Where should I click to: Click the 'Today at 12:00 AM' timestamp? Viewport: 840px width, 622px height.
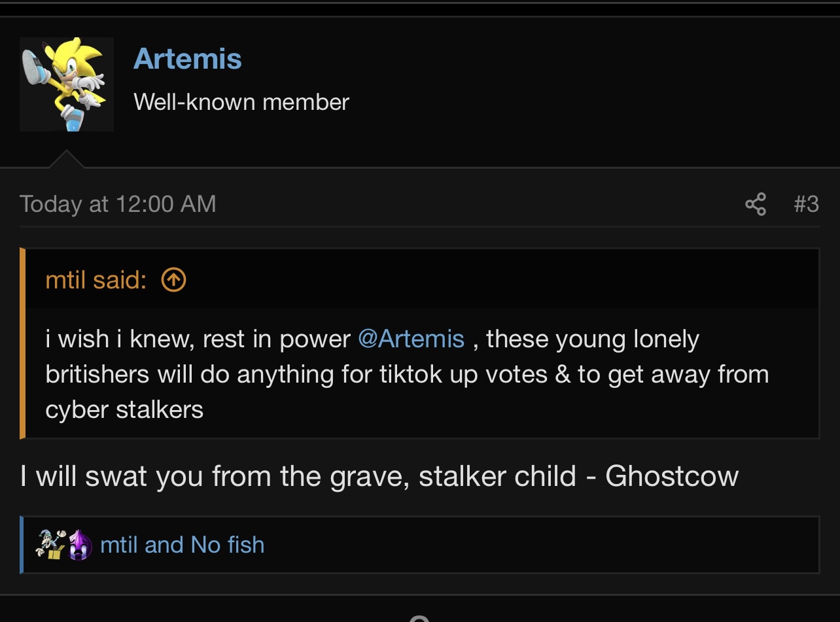pyautogui.click(x=118, y=204)
